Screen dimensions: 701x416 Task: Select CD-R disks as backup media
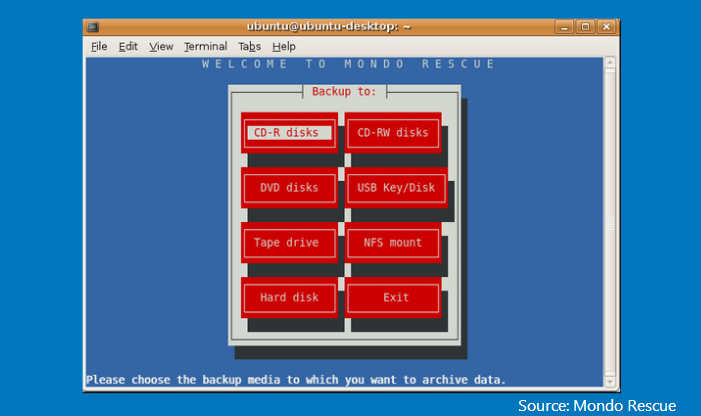[x=289, y=133]
